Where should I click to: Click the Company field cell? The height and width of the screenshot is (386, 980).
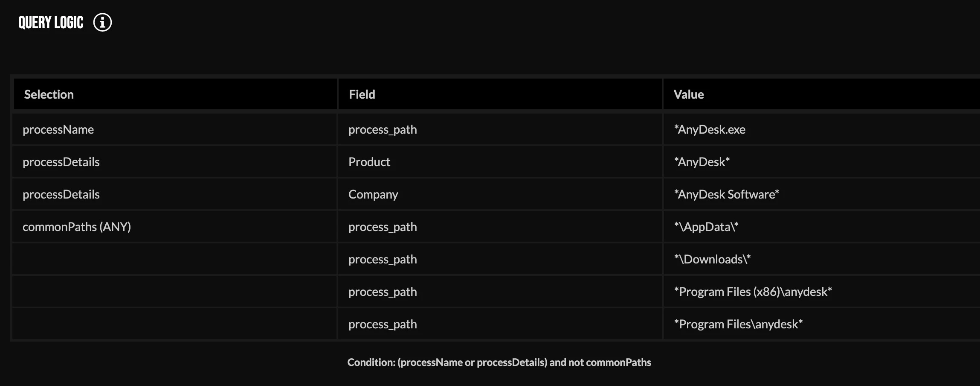tap(500, 194)
